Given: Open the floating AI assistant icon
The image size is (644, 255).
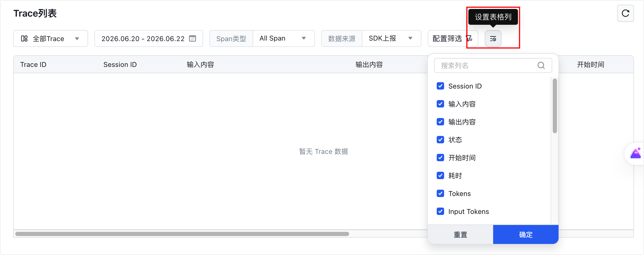Looking at the screenshot, I should click(x=635, y=153).
